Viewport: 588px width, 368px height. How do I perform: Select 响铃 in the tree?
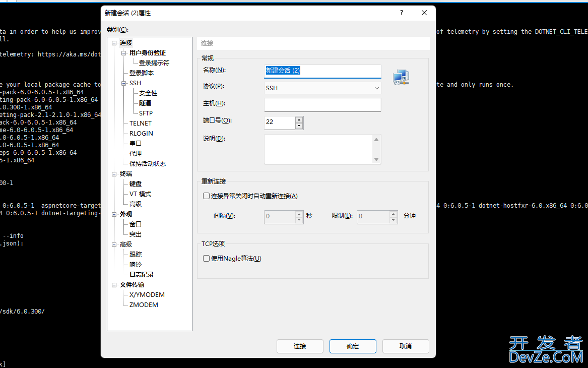coord(136,265)
